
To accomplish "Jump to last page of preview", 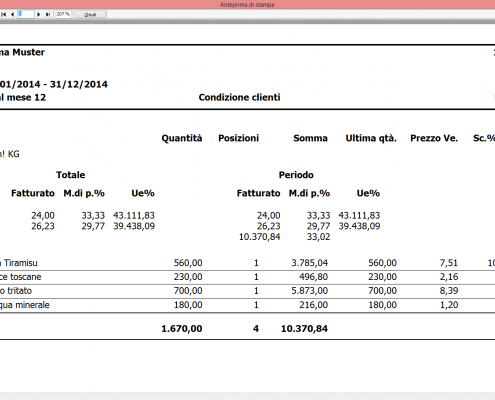I will [x=48, y=14].
